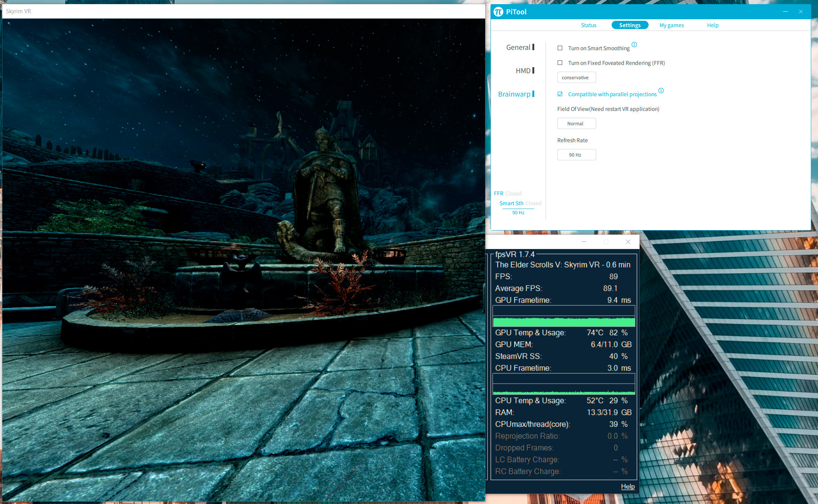818x504 pixels.
Task: Click Dropped Frames row
Action: pyautogui.click(x=563, y=448)
